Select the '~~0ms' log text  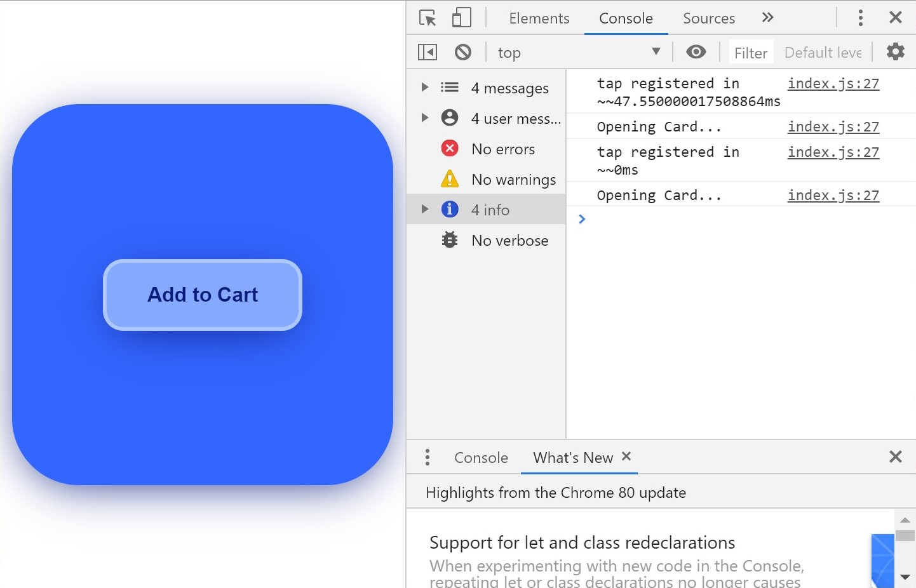(617, 170)
